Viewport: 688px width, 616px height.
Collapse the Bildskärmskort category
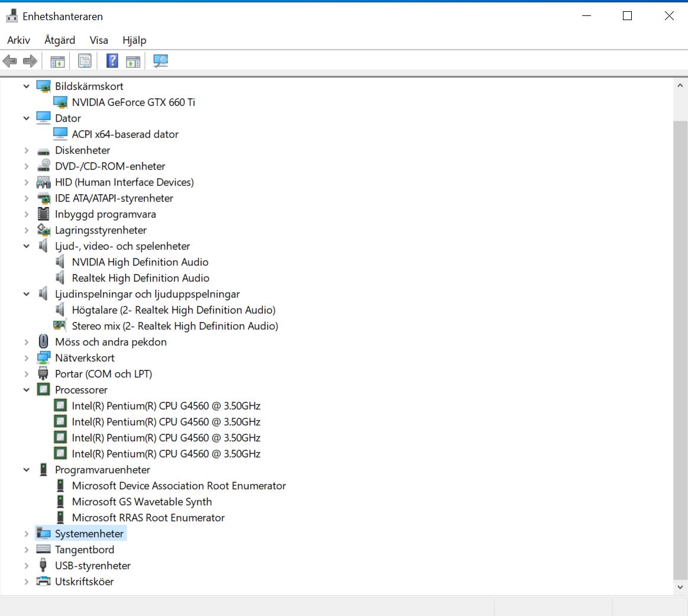tap(26, 86)
